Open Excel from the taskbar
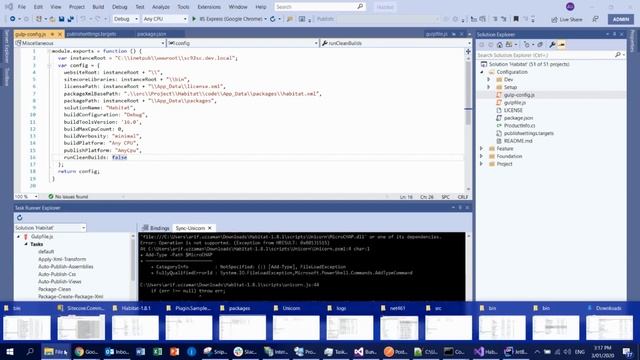 158,351
